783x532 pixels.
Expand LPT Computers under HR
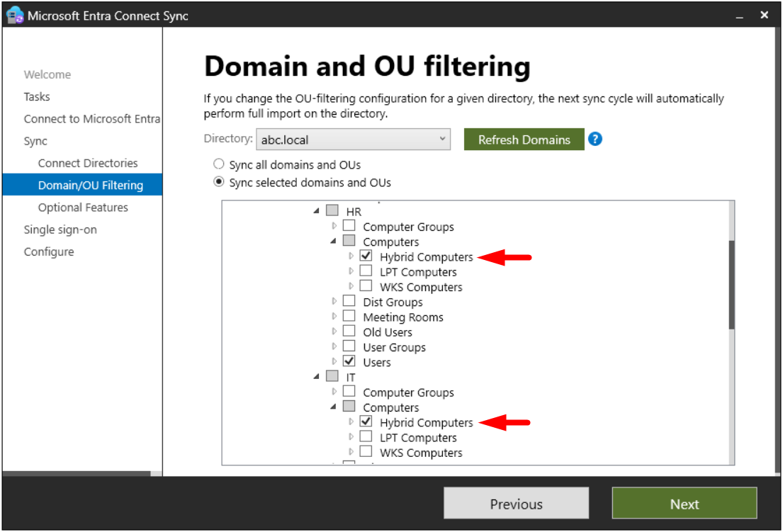click(x=351, y=271)
